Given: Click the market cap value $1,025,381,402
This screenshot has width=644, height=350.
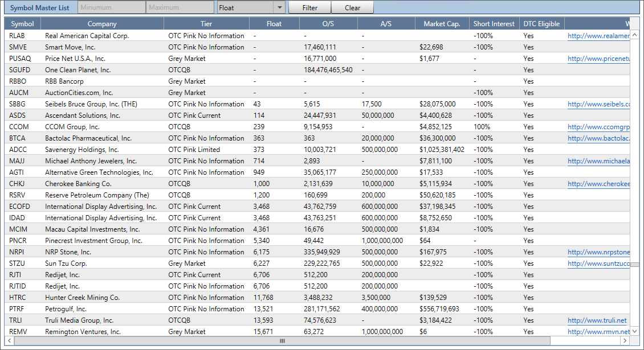Looking at the screenshot, I should tap(442, 150).
